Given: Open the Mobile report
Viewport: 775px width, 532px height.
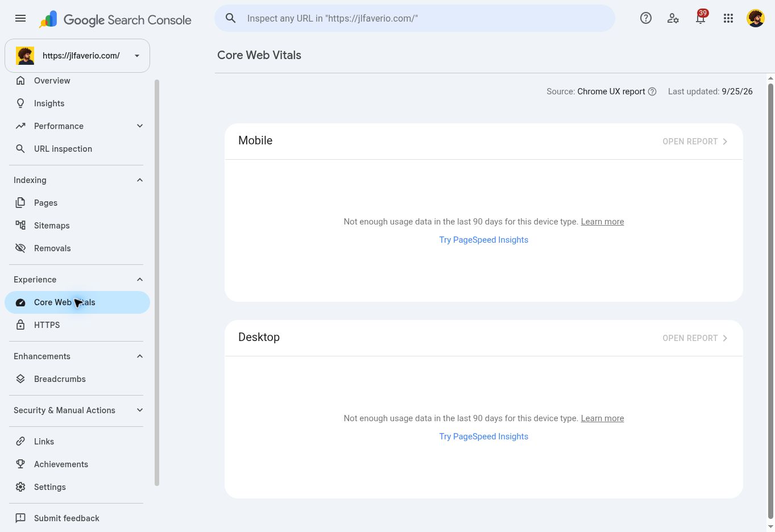Looking at the screenshot, I should pyautogui.click(x=695, y=142).
